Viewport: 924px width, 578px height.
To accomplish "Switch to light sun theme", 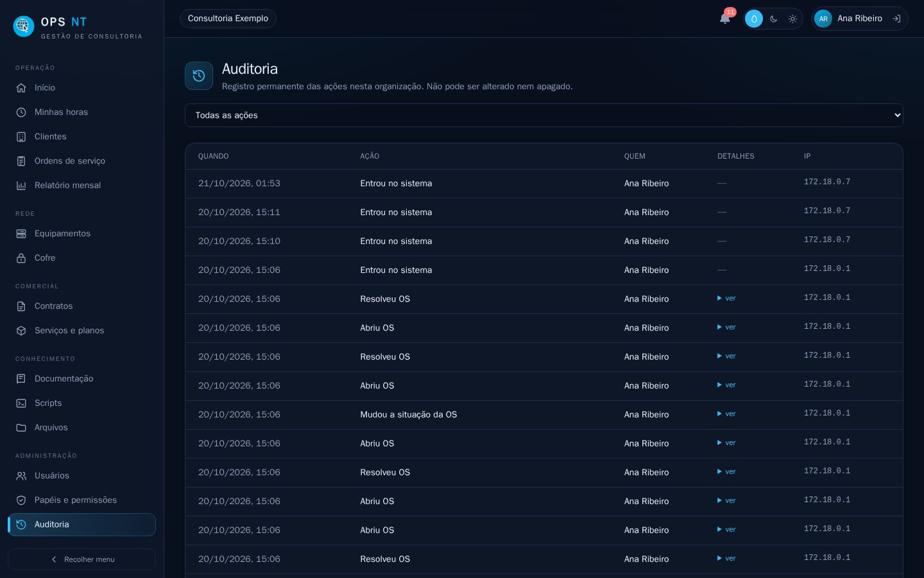I will tap(792, 19).
